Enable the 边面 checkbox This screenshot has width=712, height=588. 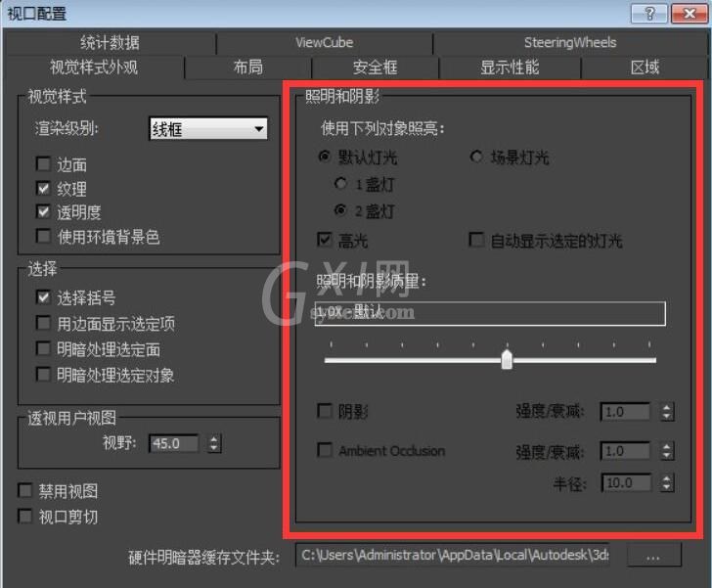click(x=43, y=163)
